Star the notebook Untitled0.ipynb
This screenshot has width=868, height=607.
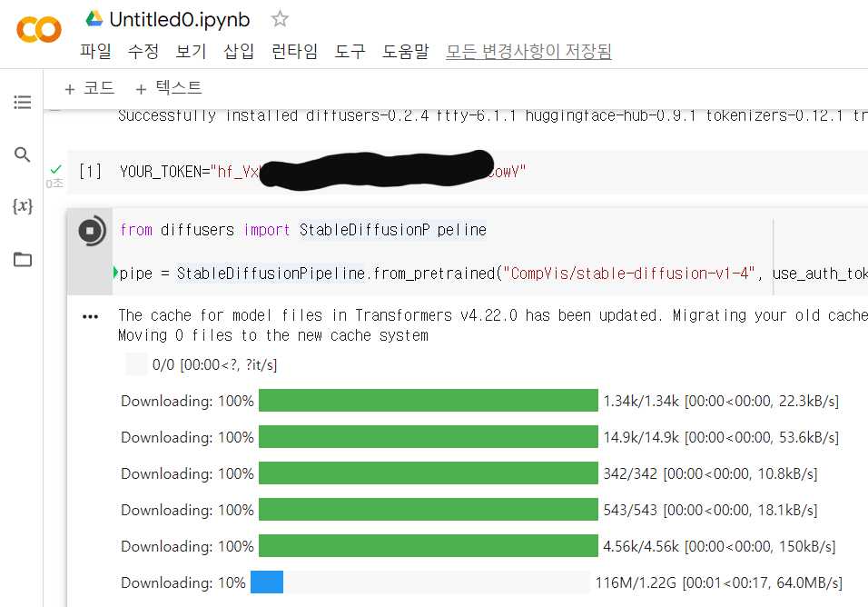click(280, 19)
